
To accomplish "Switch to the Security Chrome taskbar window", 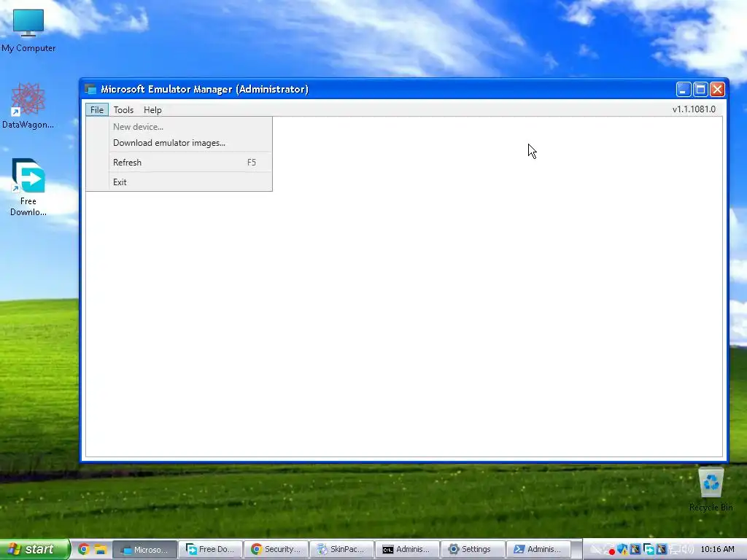I will (276, 550).
